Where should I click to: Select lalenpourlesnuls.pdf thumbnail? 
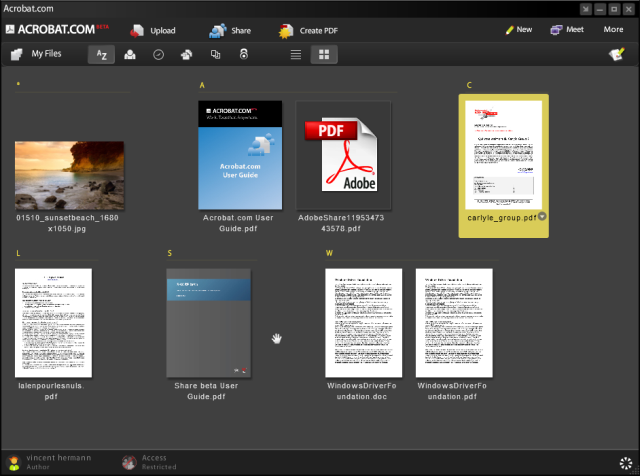53,323
